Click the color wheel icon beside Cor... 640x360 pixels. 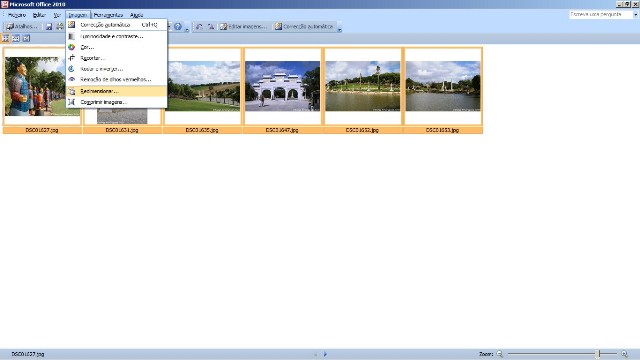pos(71,47)
